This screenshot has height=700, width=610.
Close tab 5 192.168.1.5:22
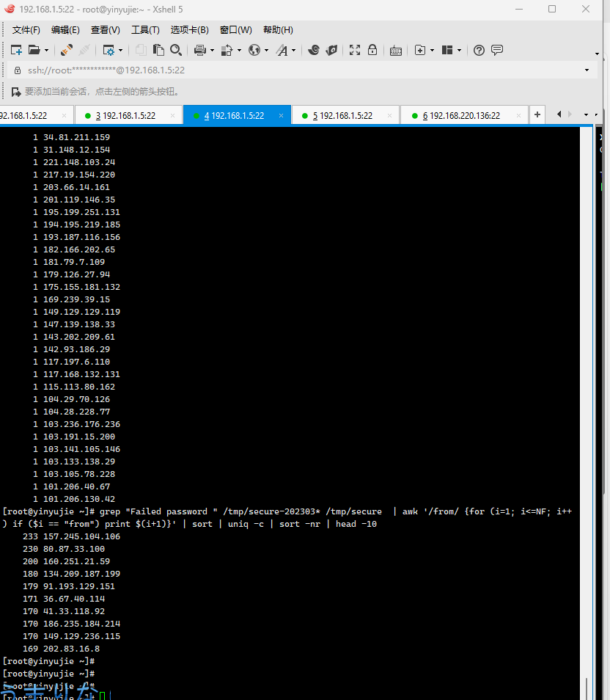tap(389, 116)
